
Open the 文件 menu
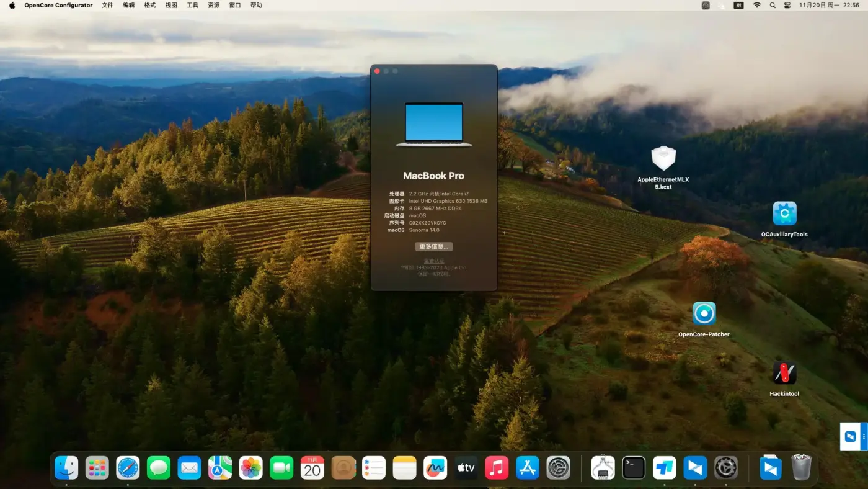[x=107, y=5]
